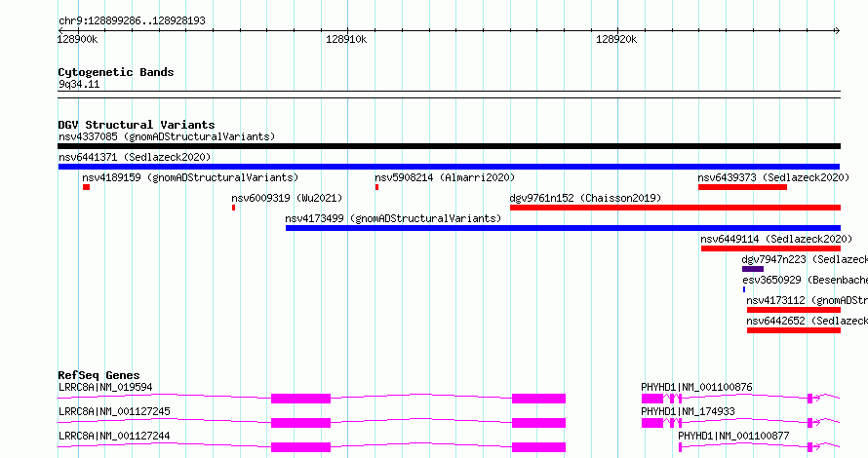Screen dimensions: 868x458
Task: Select the red dgv9761n152 variant bar
Action: click(675, 208)
